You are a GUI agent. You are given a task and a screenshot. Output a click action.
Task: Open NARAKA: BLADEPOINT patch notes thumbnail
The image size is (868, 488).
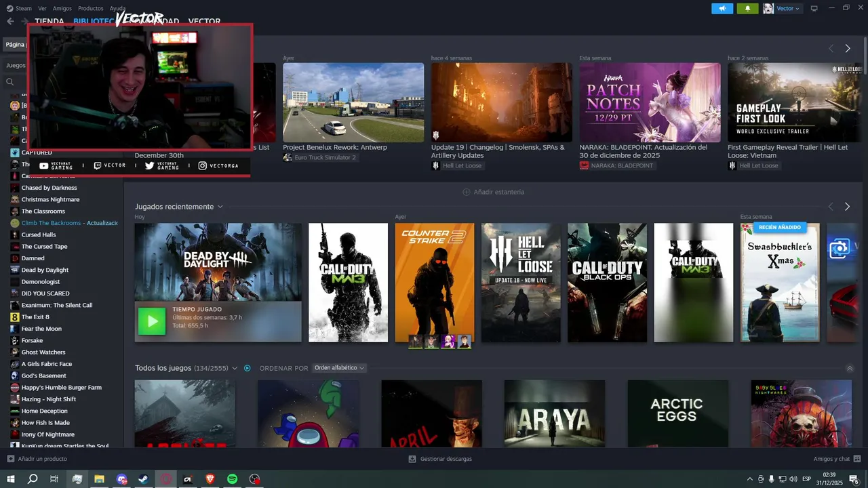pyautogui.click(x=650, y=102)
